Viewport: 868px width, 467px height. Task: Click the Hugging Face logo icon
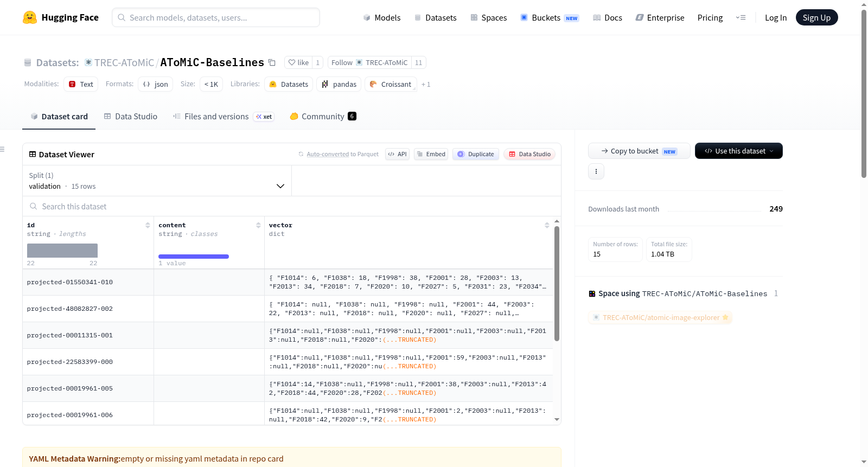30,17
